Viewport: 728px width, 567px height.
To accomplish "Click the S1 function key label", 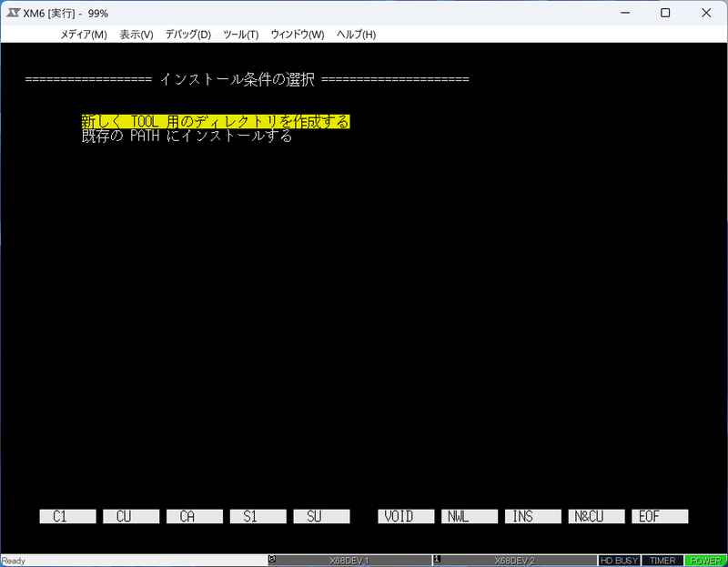I will coord(258,516).
